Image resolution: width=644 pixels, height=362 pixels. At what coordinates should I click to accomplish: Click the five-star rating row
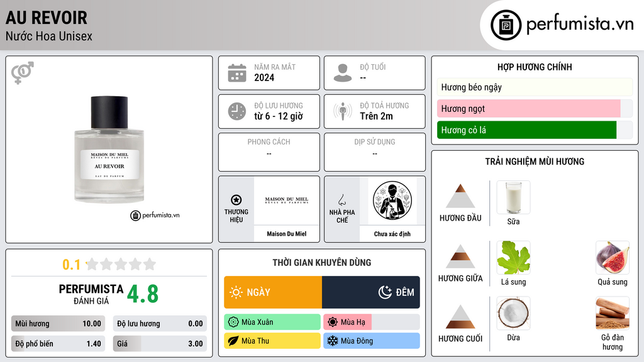pos(121,264)
